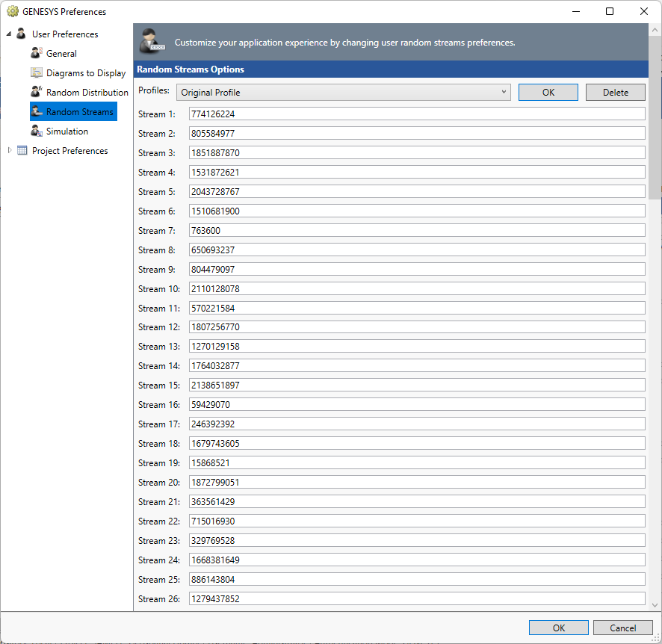This screenshot has height=644, width=662.
Task: Click OK button next to Profiles dropdown
Action: 548,93
